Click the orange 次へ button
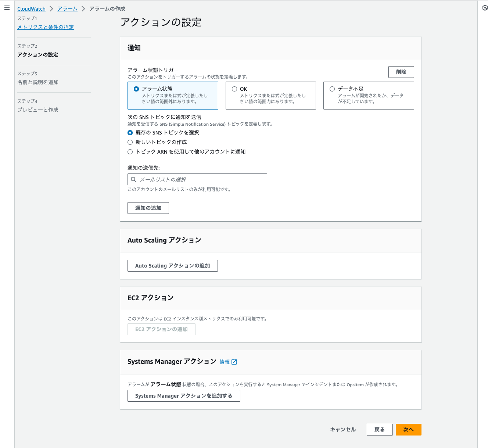 (409, 430)
